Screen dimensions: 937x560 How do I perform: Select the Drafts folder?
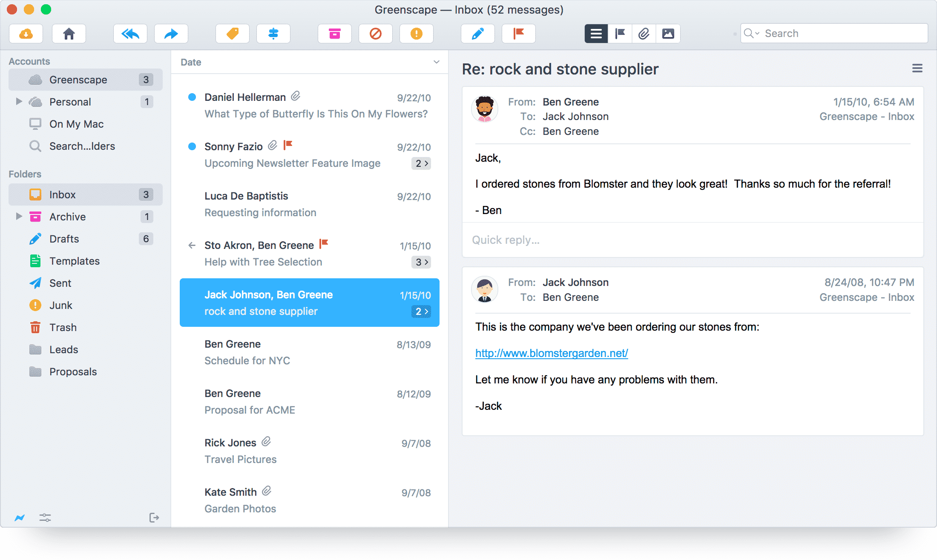pyautogui.click(x=64, y=239)
